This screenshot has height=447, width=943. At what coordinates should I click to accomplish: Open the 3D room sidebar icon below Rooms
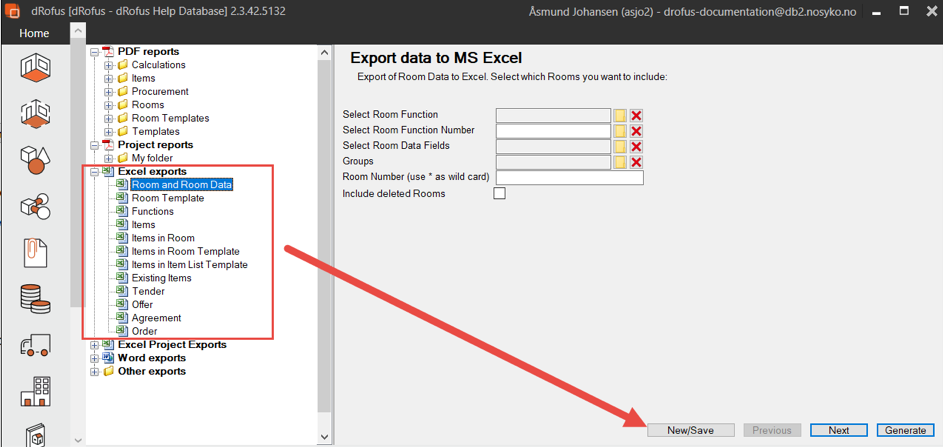click(35, 114)
